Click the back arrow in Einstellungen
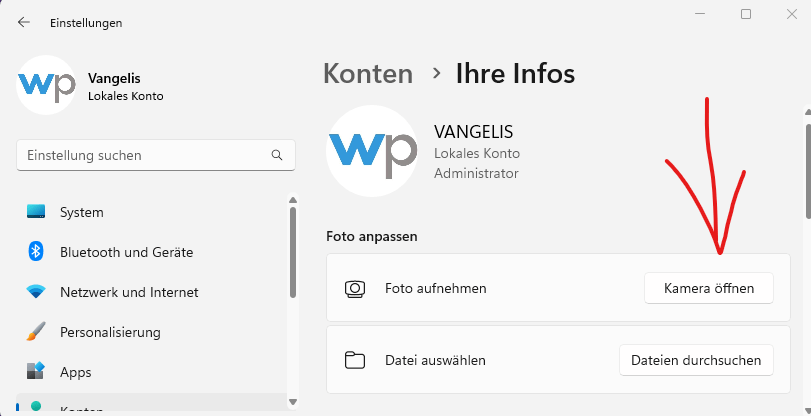The width and height of the screenshot is (811, 416). 24,22
